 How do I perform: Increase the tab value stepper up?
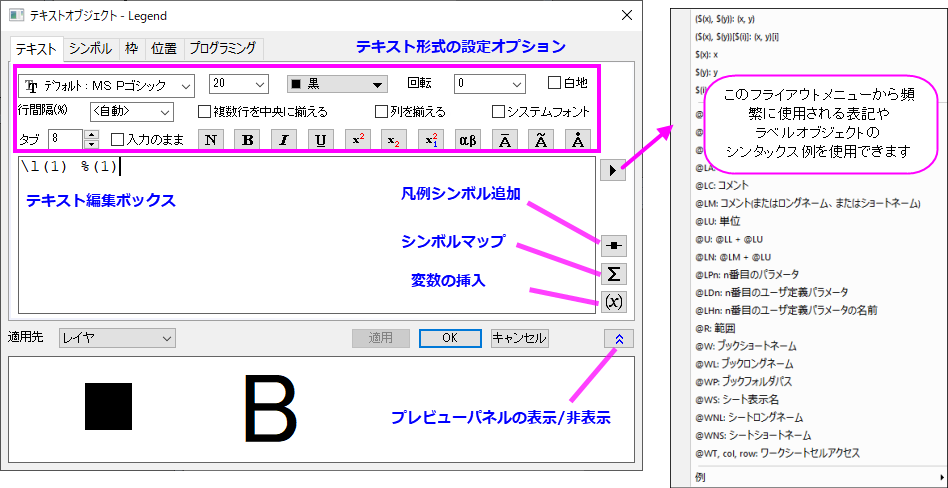[91, 135]
